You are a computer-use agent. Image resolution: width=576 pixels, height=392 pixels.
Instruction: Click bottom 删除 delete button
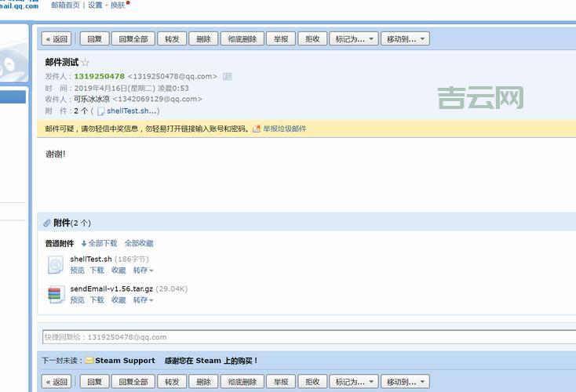[203, 382]
